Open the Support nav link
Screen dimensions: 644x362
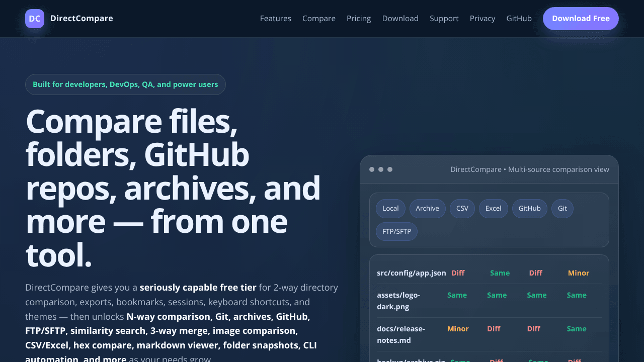[444, 19]
